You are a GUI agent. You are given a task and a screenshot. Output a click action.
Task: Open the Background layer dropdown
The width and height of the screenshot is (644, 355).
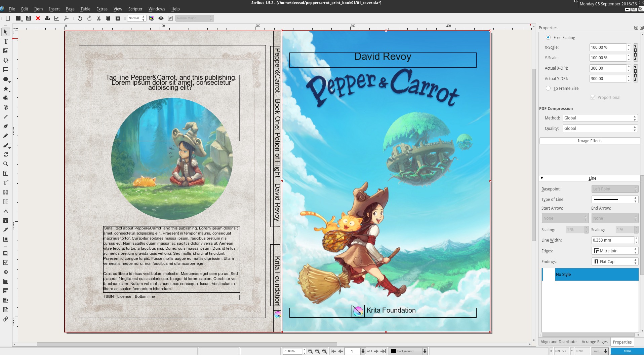pyautogui.click(x=408, y=351)
